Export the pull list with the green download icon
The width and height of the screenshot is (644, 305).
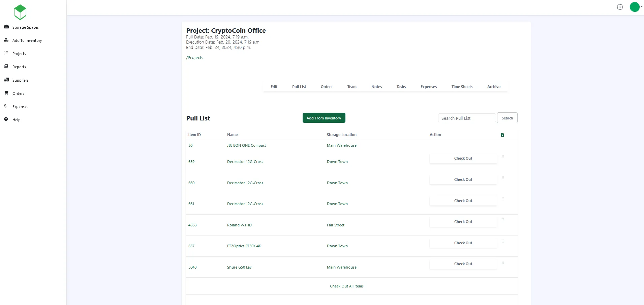click(502, 135)
